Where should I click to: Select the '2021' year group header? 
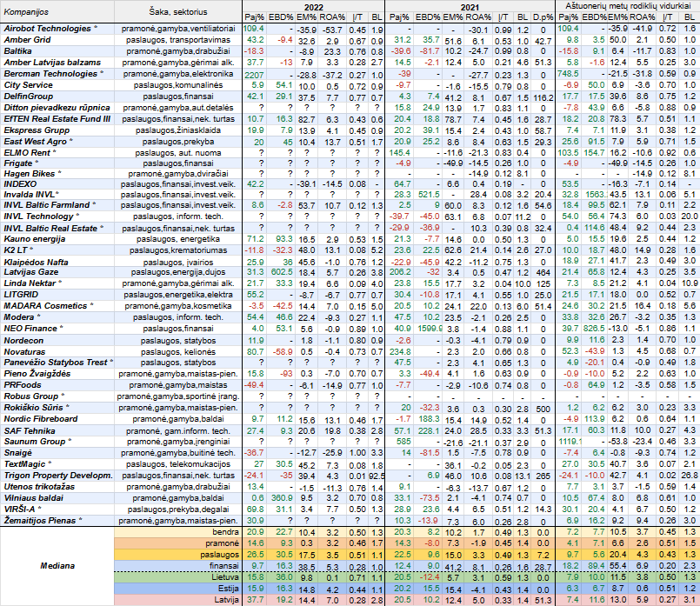[x=470, y=7]
